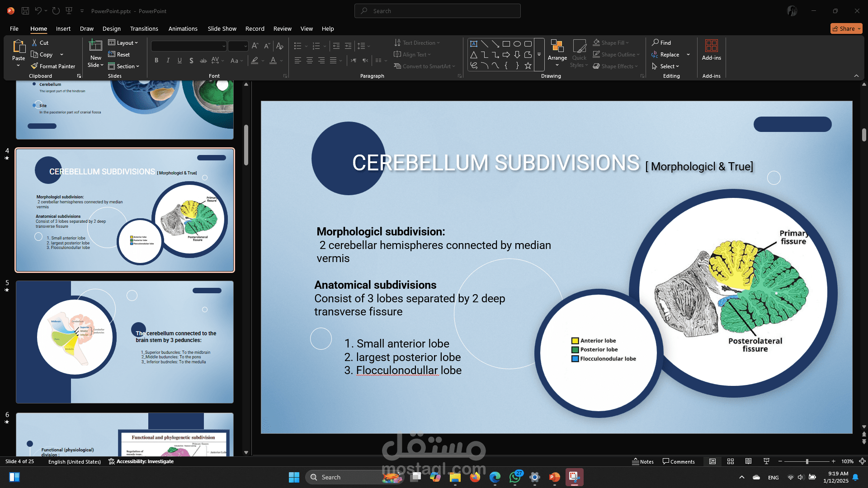Click Find in Editing group
Image resolution: width=868 pixels, height=488 pixels.
(661, 42)
